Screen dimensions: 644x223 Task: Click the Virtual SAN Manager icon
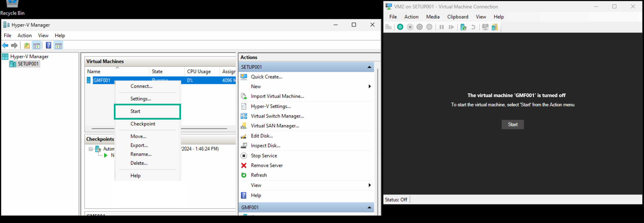(244, 126)
